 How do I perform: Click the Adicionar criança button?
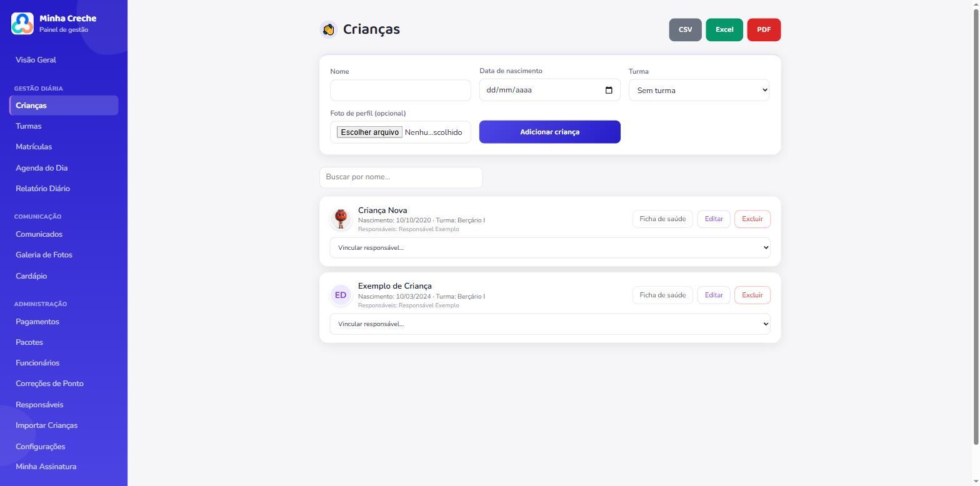click(x=550, y=132)
